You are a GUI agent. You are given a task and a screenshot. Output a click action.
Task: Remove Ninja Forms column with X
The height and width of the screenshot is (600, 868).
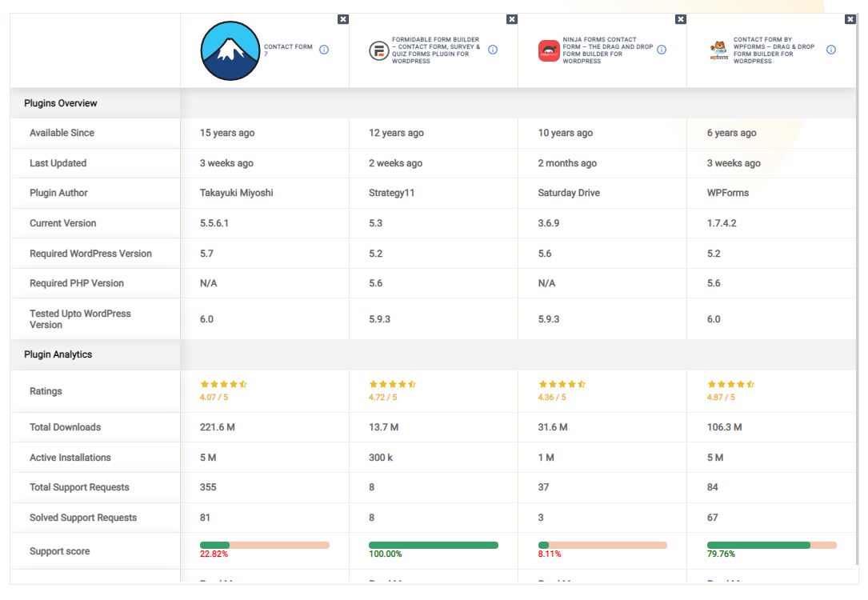[681, 19]
